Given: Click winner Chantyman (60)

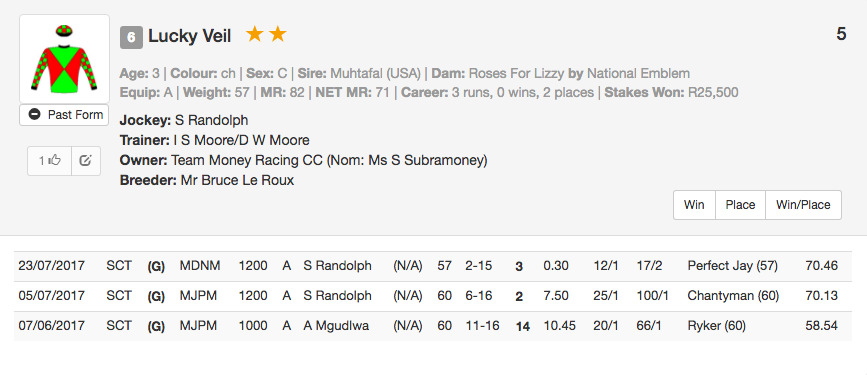Looking at the screenshot, I should (733, 296).
